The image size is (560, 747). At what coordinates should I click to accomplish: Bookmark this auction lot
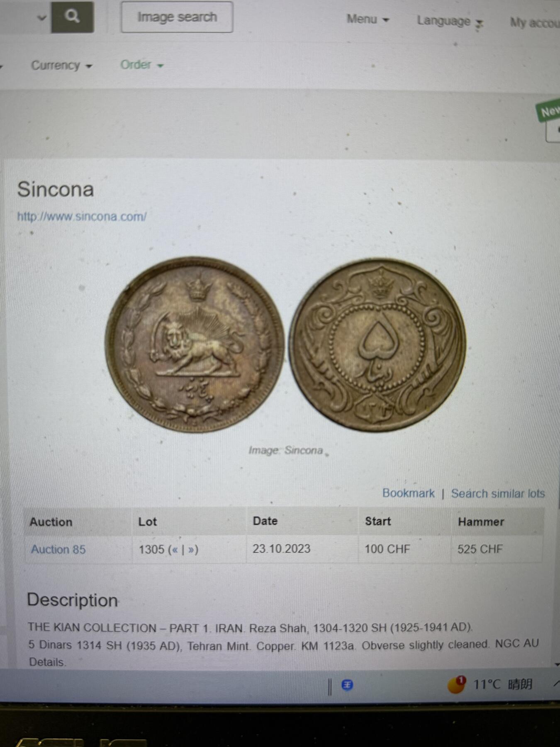tap(408, 493)
